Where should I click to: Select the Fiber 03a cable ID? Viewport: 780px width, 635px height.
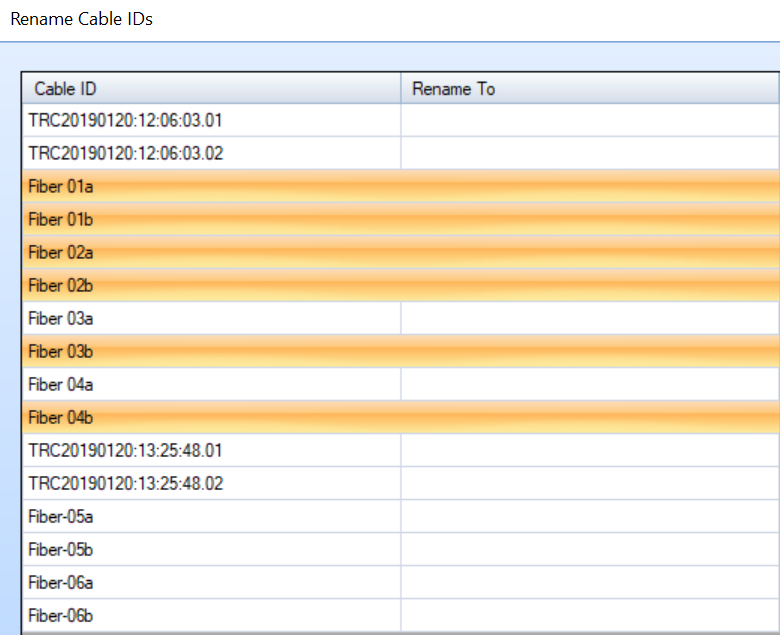click(61, 318)
